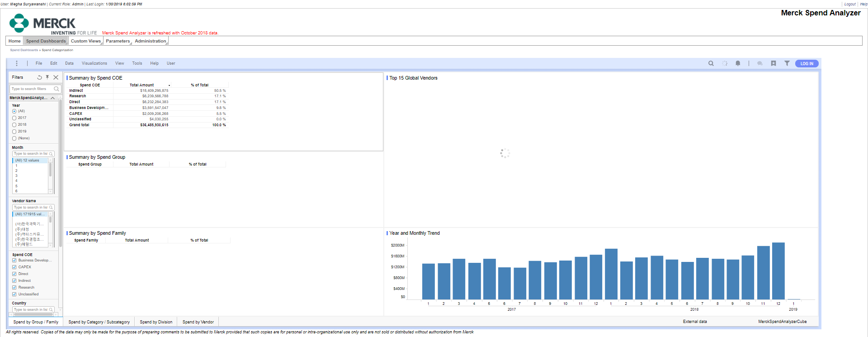Close the Filters panel
This screenshot has width=868, height=337.
coord(56,77)
